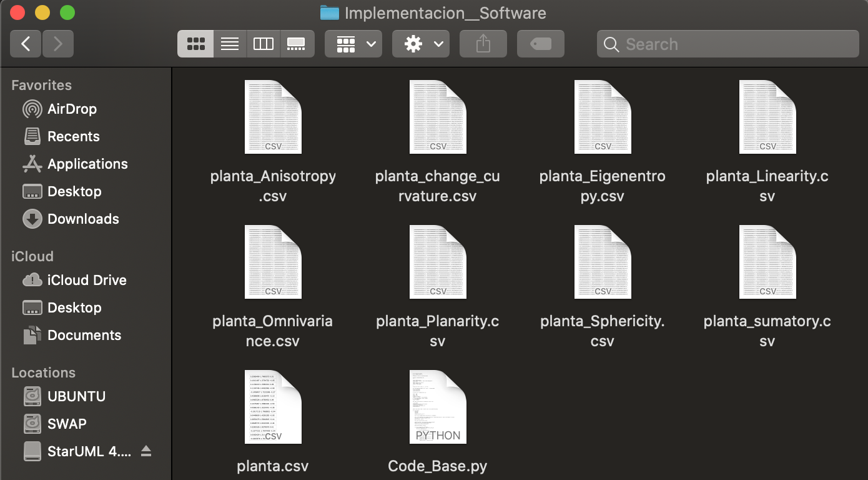Viewport: 868px width, 480px height.
Task: Open the group-by arrangement dropdown
Action: [x=353, y=44]
